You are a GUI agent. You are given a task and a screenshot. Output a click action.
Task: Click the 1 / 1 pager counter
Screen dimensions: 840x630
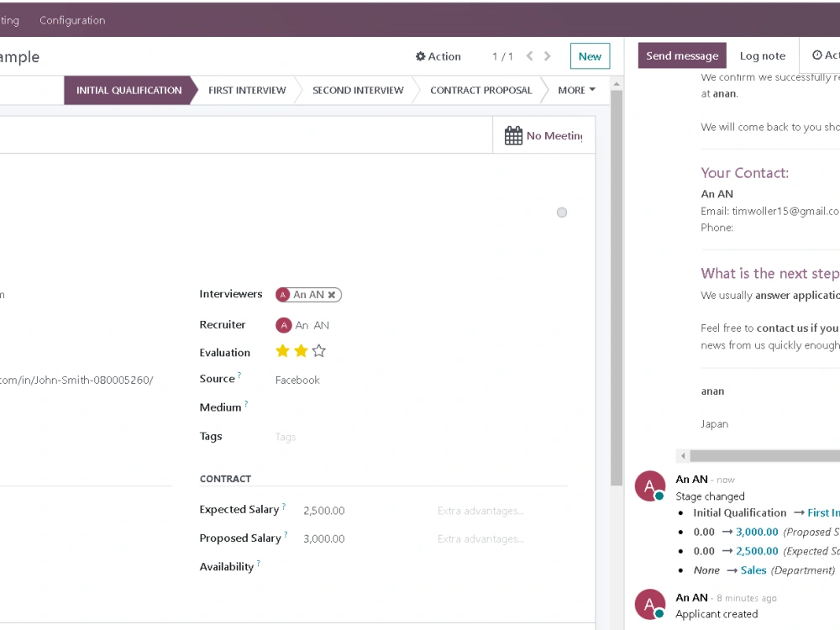502,56
